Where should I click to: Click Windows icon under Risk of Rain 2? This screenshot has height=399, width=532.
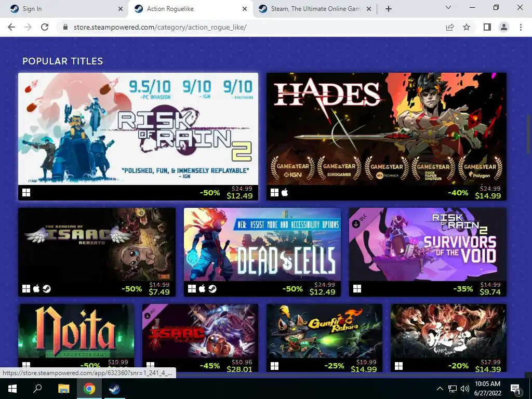(26, 193)
